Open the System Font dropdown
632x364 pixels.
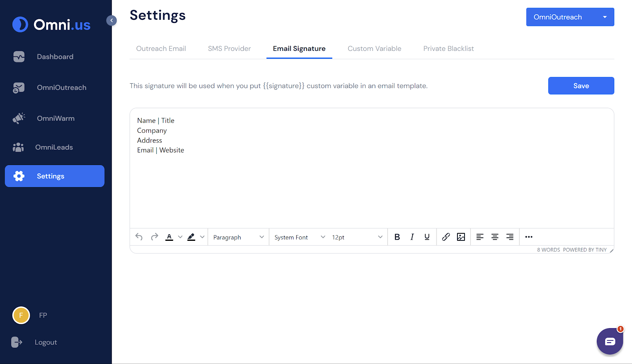click(x=300, y=237)
